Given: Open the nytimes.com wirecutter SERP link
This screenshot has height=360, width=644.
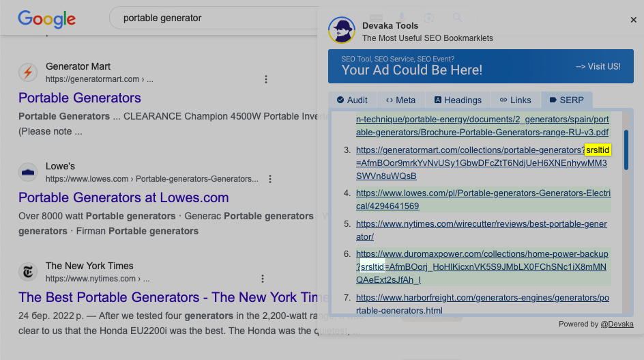Looking at the screenshot, I should pyautogui.click(x=482, y=230).
